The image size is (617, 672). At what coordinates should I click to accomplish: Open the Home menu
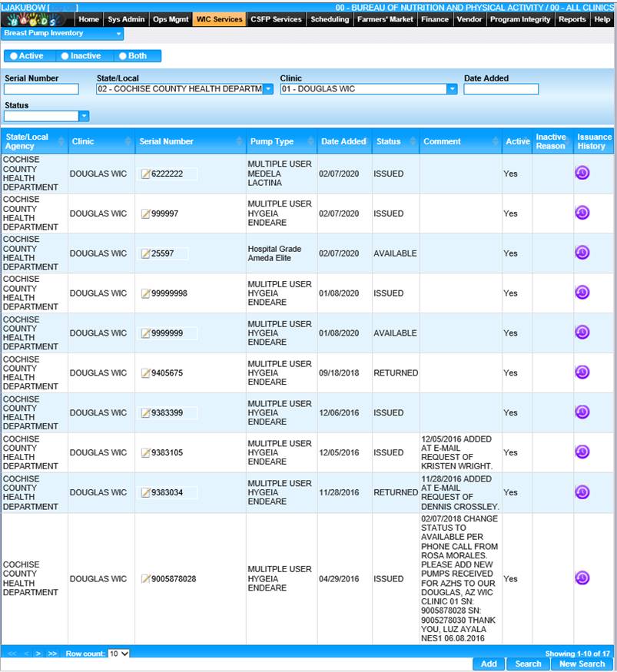pyautogui.click(x=89, y=19)
